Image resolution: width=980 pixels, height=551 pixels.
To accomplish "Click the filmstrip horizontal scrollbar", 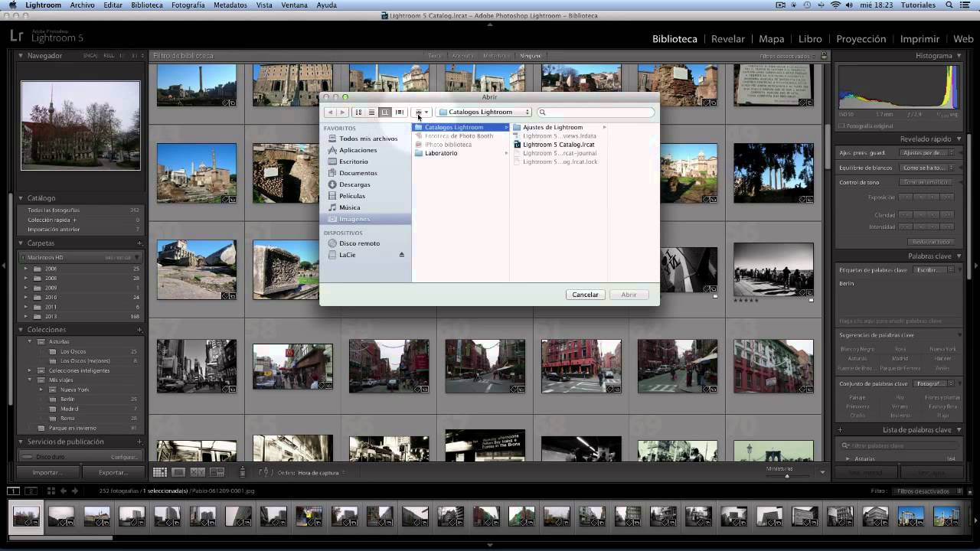I will tap(61, 537).
